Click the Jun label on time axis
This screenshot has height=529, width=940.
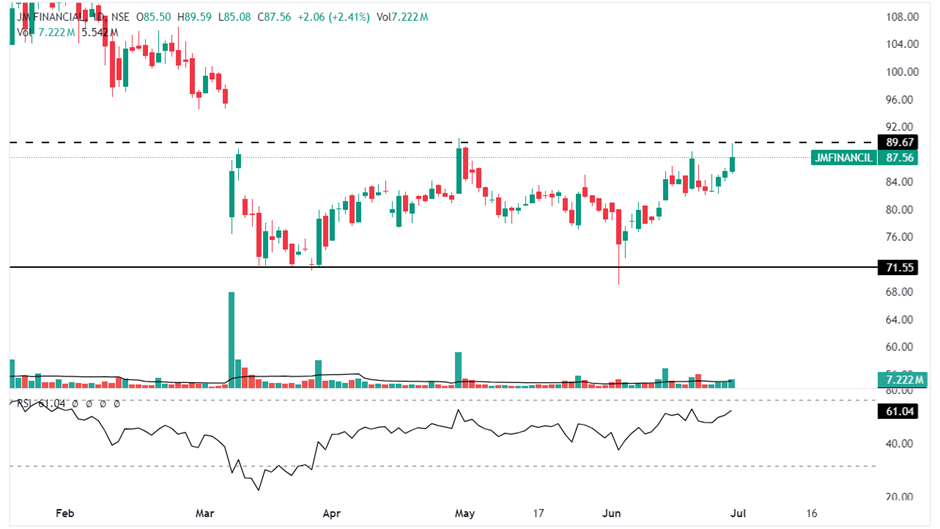(x=610, y=513)
